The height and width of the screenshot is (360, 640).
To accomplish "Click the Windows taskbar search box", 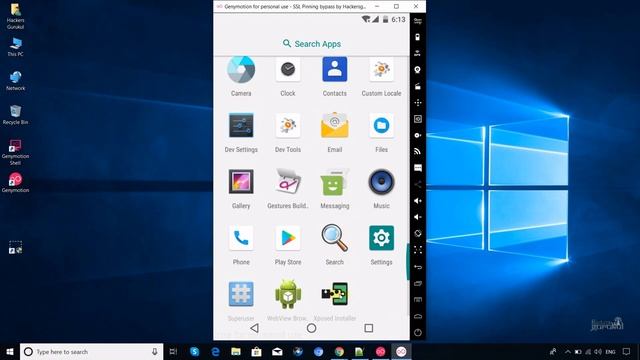I will [91, 351].
